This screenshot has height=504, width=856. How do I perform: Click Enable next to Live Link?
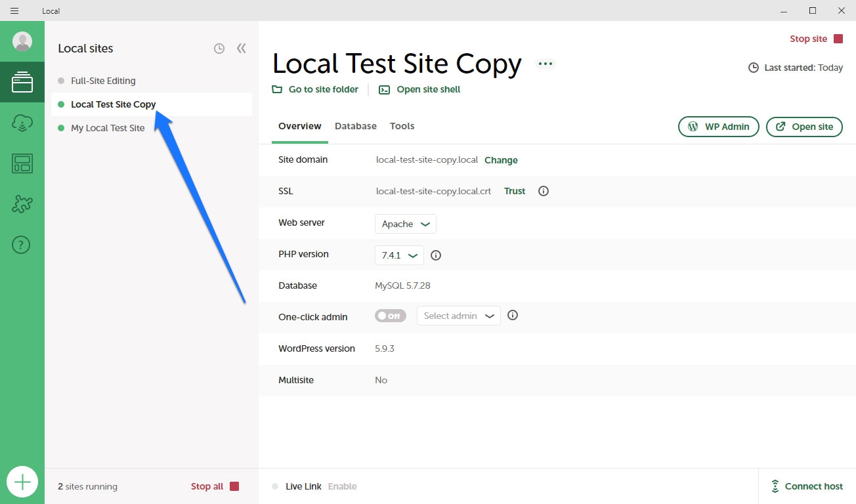[x=343, y=486]
